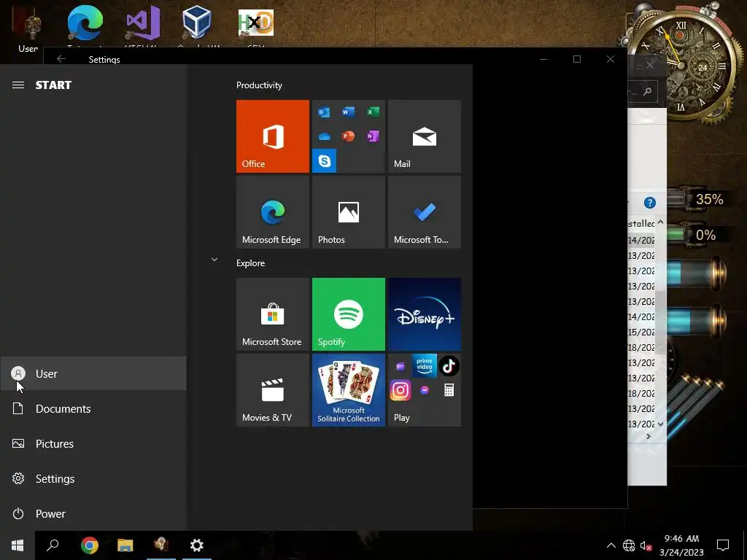Screen dimensions: 747x560
Task: Open Instagram in the Play folder
Action: coord(400,391)
